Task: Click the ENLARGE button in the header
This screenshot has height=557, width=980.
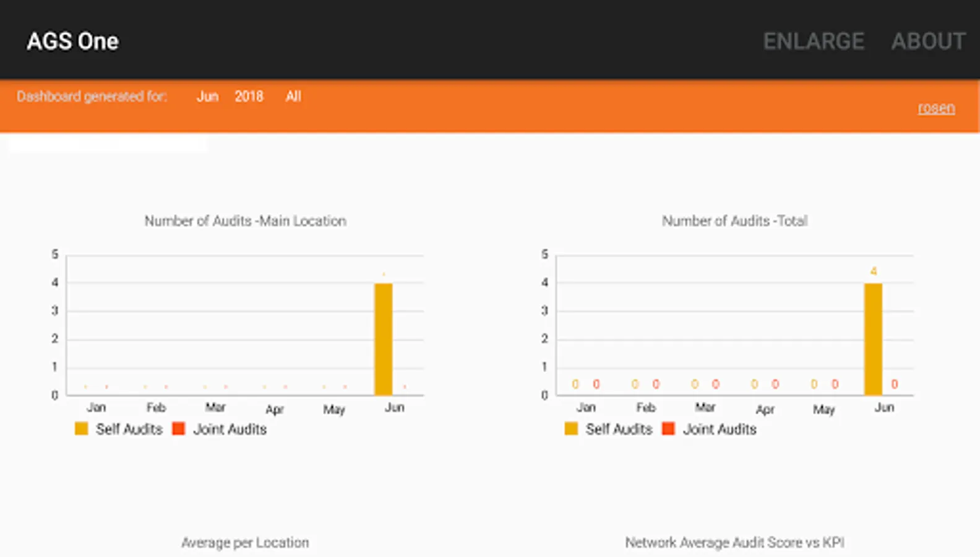Action: [814, 41]
